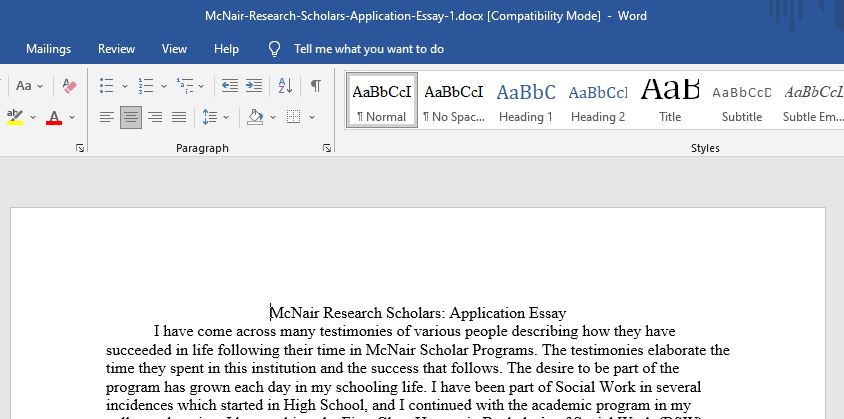Open numbering library dropdown arrow
Image resolution: width=844 pixels, height=419 pixels.
coord(164,86)
